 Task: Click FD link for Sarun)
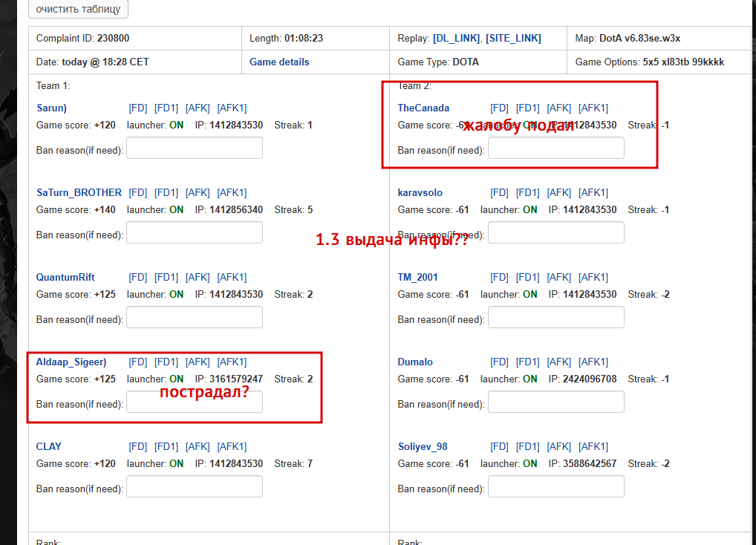[x=138, y=108]
